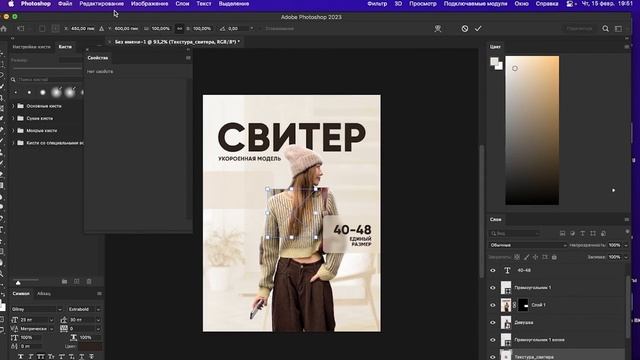The image size is (640, 360).
Task: Toggle the link between width and height
Action: (179, 29)
